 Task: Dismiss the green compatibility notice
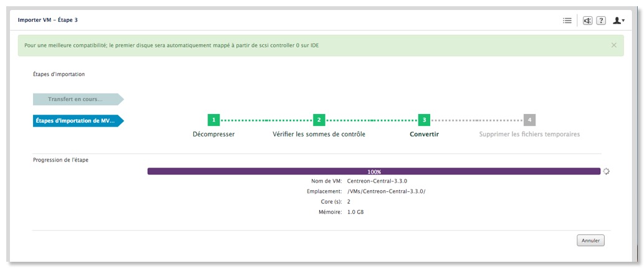coord(614,45)
